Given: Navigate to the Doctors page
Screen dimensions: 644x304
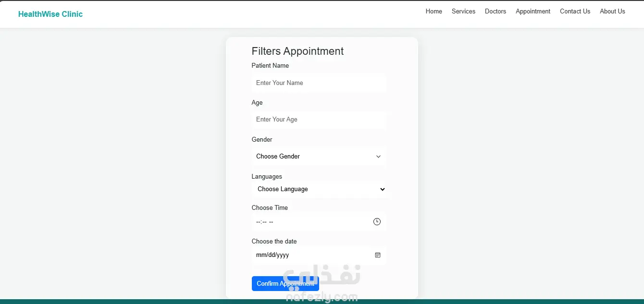Looking at the screenshot, I should pyautogui.click(x=495, y=11).
